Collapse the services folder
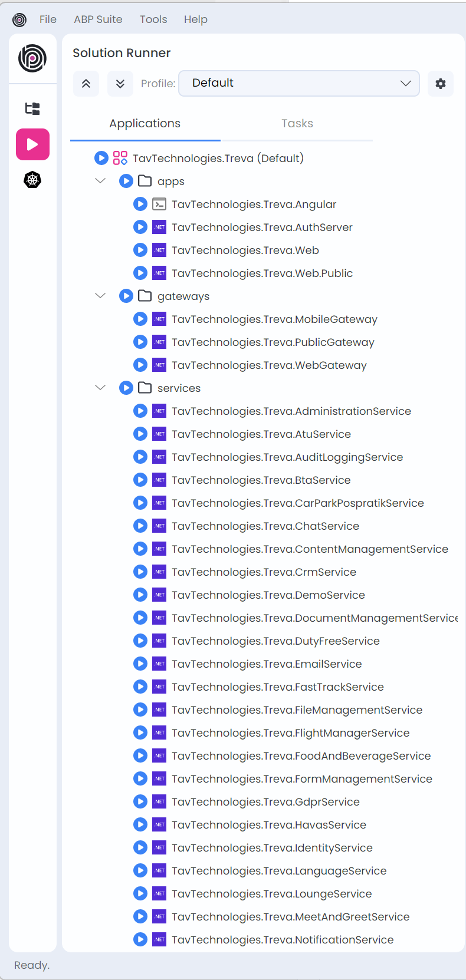This screenshot has width=466, height=980. [x=100, y=388]
